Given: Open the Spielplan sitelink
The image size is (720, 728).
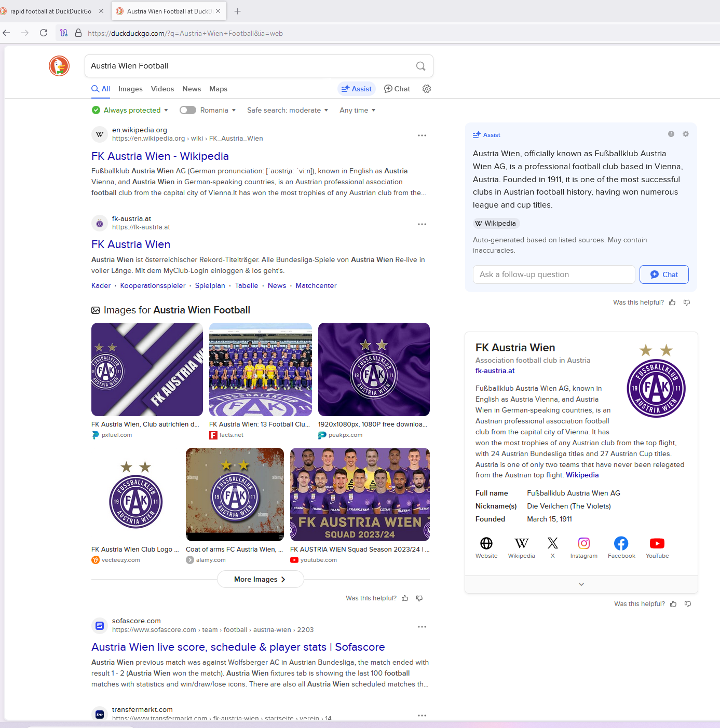Looking at the screenshot, I should coord(210,285).
